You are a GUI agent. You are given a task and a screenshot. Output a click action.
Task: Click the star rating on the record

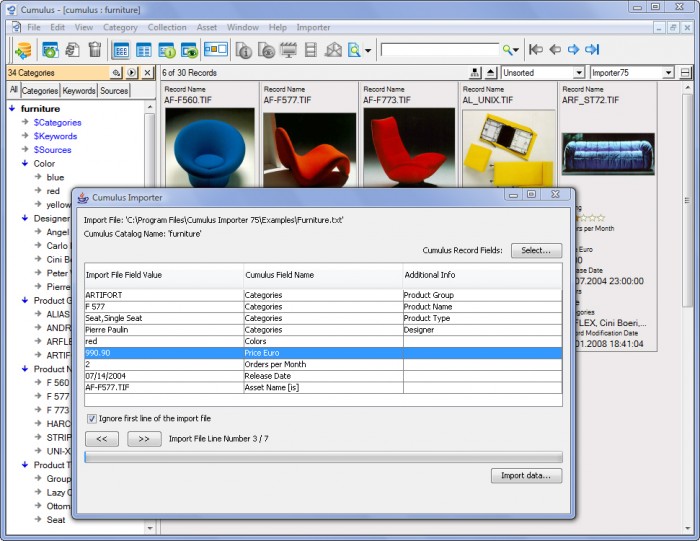(x=590, y=218)
